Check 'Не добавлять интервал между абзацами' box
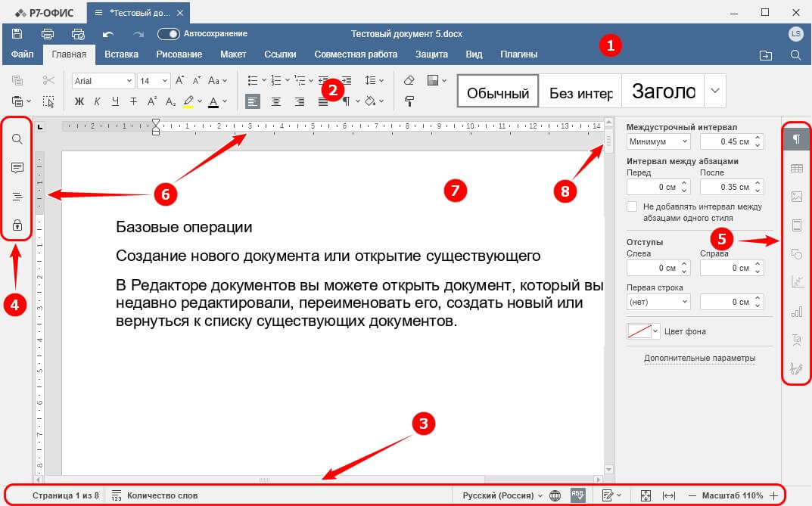Image resolution: width=812 pixels, height=506 pixels. [x=632, y=206]
